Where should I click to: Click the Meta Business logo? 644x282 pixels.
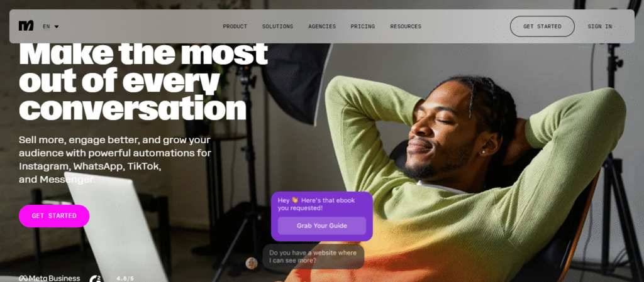49,278
